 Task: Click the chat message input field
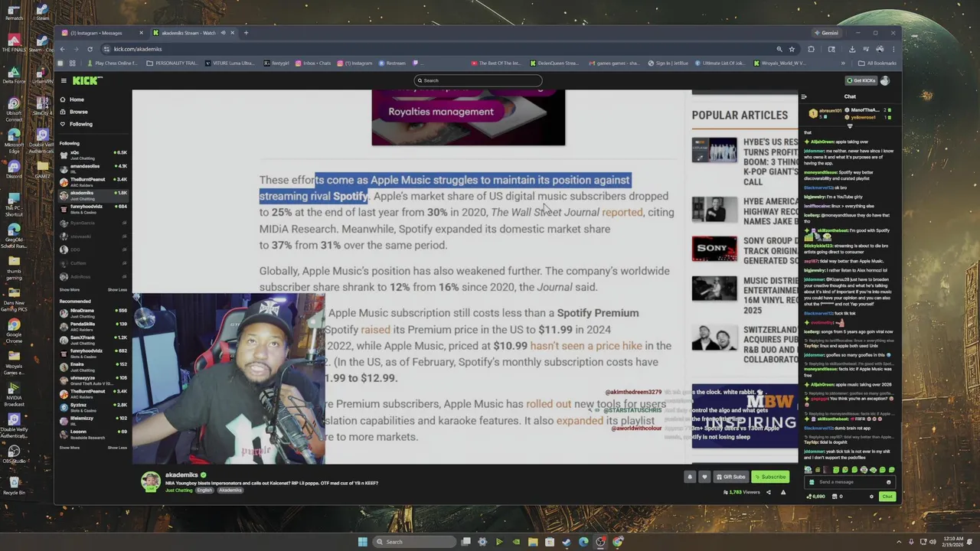click(x=850, y=482)
